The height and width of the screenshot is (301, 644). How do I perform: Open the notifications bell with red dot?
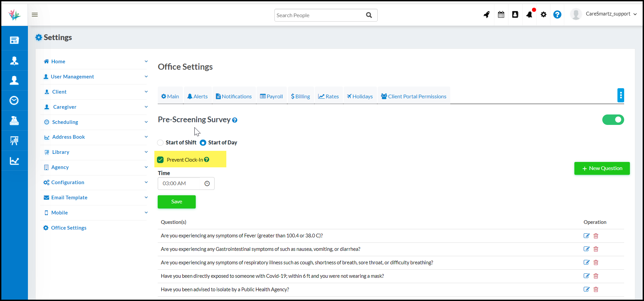529,14
